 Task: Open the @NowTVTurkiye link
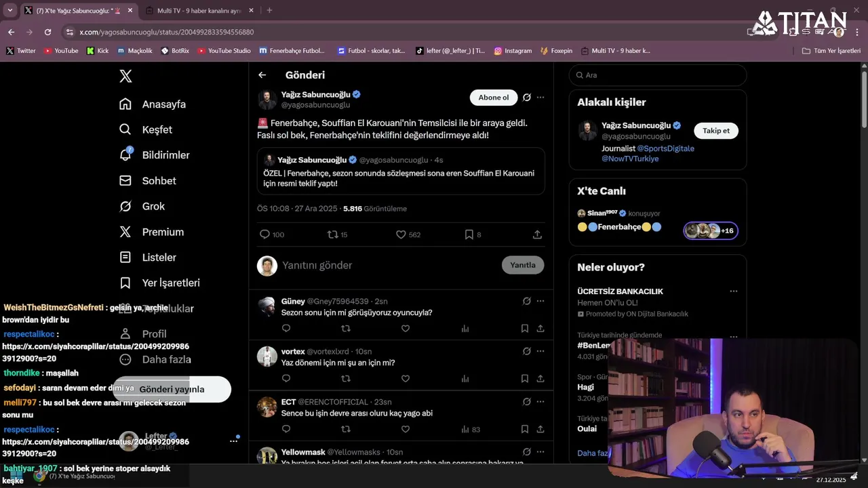pyautogui.click(x=630, y=159)
